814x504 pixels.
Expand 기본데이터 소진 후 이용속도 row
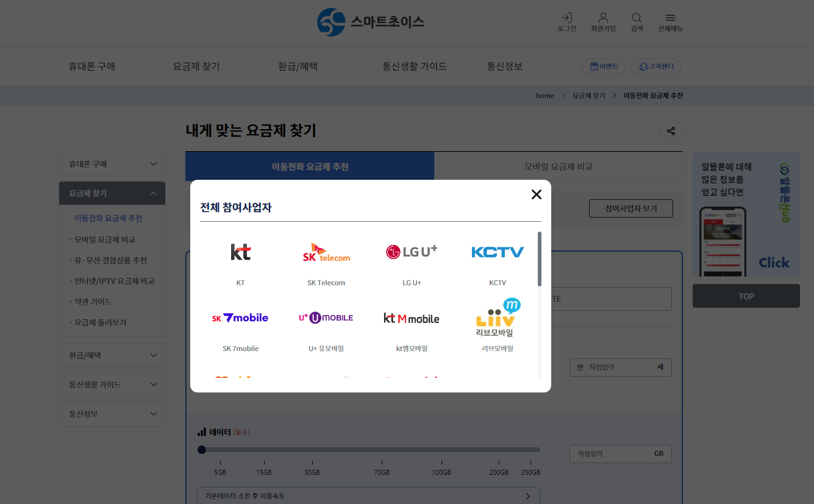tap(368, 496)
